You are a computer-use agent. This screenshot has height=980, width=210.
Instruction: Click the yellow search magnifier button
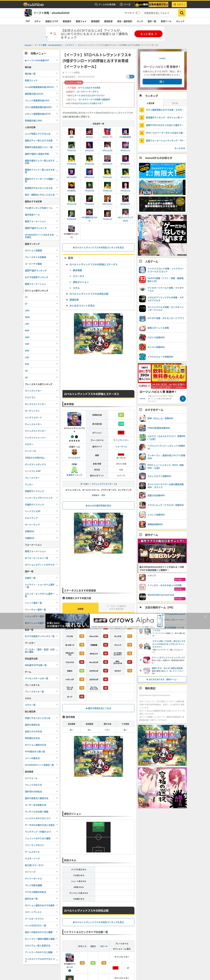coord(182,13)
